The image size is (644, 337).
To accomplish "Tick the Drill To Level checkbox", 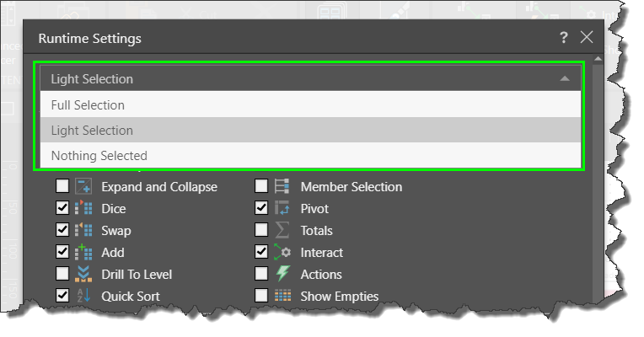I will click(x=62, y=275).
